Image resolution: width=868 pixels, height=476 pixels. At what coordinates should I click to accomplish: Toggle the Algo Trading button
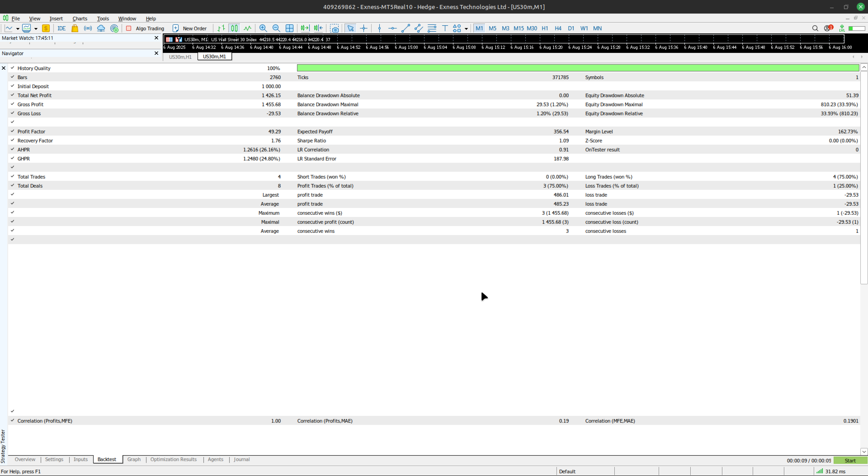(145, 28)
